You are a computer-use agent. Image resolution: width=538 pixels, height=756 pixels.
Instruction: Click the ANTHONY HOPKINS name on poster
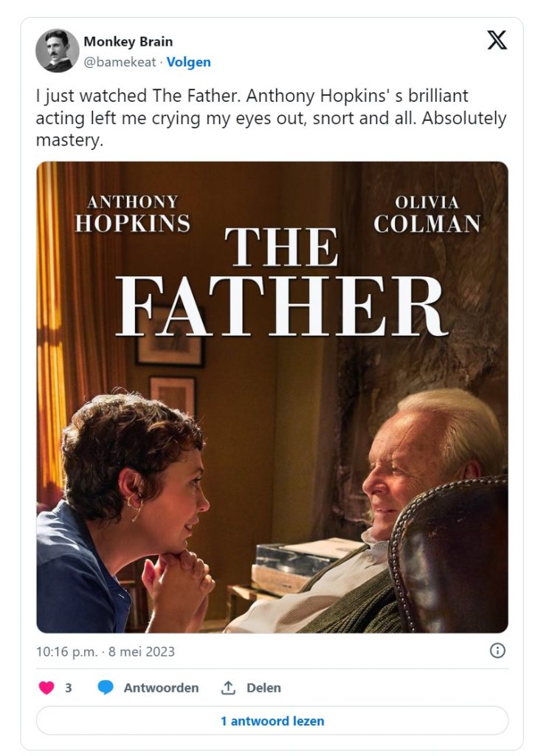pos(132,213)
